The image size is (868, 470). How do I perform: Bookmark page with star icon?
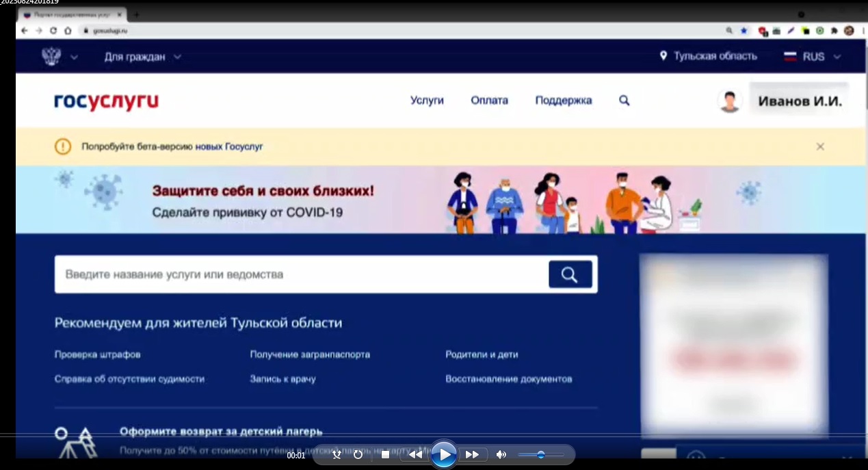coord(744,31)
